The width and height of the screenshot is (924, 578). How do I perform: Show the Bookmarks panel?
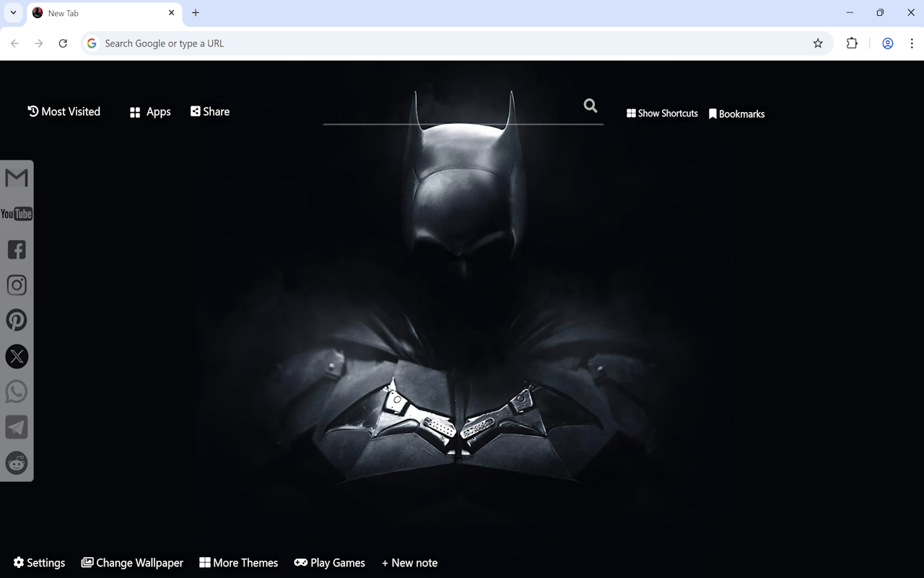click(737, 113)
